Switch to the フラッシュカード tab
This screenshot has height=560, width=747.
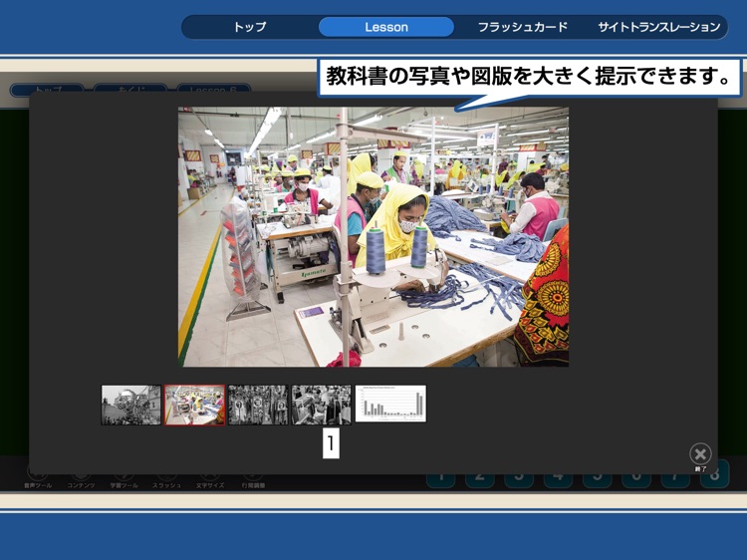click(523, 27)
